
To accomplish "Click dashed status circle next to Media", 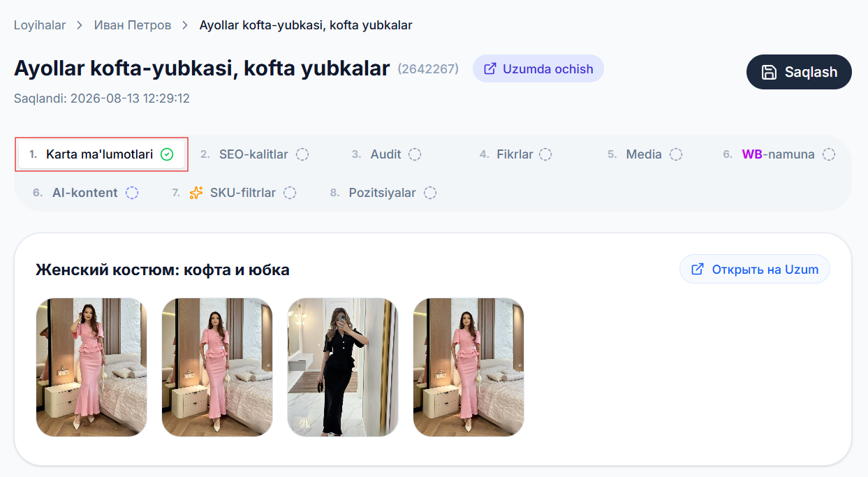I will point(675,154).
